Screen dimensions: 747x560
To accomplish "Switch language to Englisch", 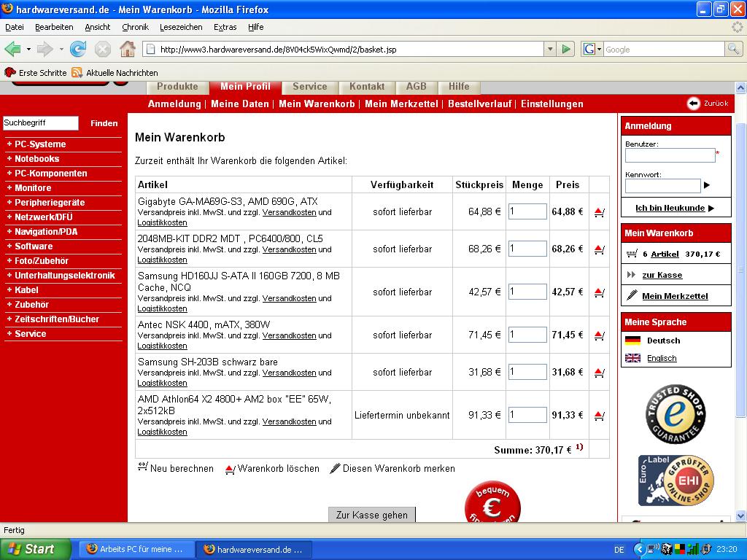I will click(662, 358).
